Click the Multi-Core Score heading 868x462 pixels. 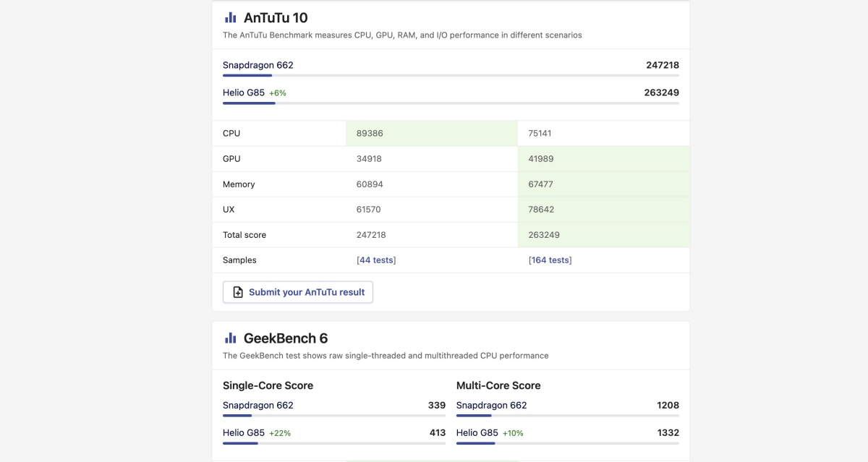click(x=498, y=385)
